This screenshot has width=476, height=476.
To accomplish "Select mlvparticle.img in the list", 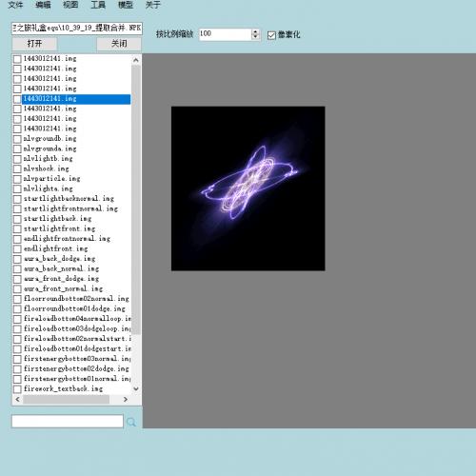I will (52, 179).
